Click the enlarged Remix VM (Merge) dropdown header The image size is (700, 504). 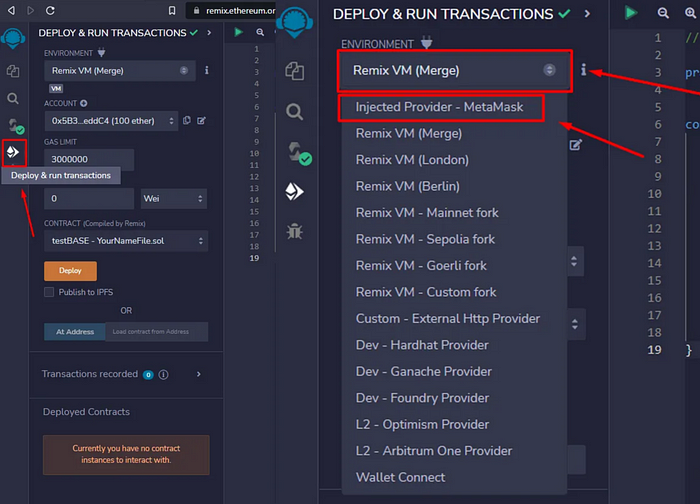coord(454,71)
